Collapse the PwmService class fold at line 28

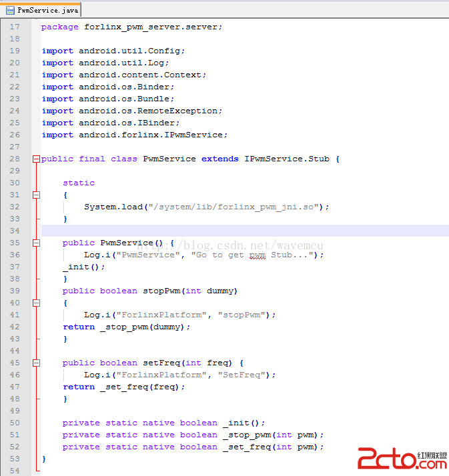pyautogui.click(x=36, y=159)
